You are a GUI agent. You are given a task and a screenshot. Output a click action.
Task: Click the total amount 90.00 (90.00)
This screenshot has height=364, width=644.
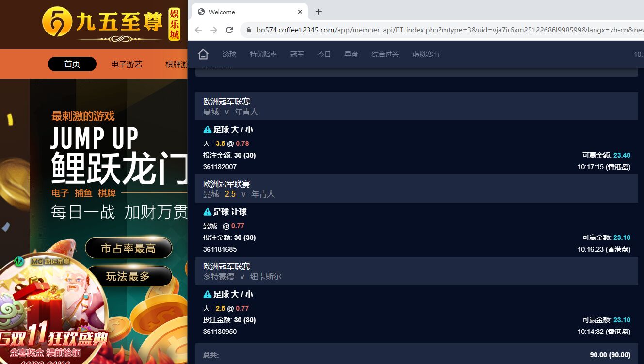click(x=610, y=355)
